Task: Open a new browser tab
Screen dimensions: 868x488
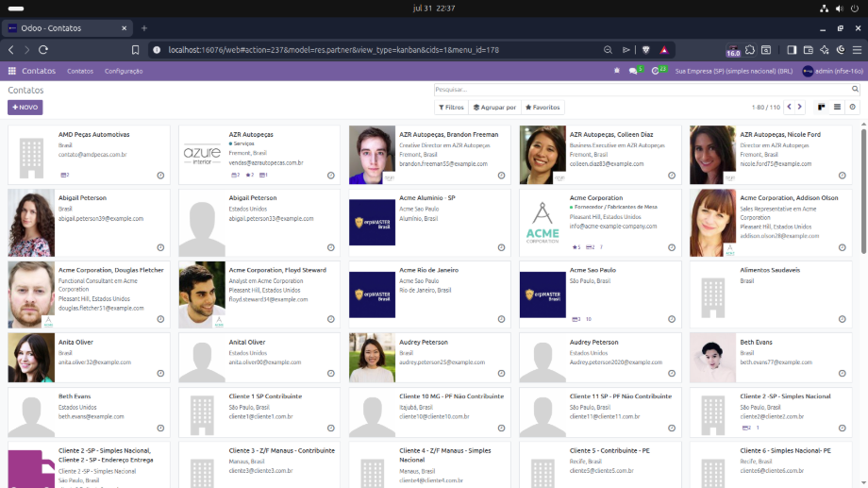Action: [x=144, y=28]
